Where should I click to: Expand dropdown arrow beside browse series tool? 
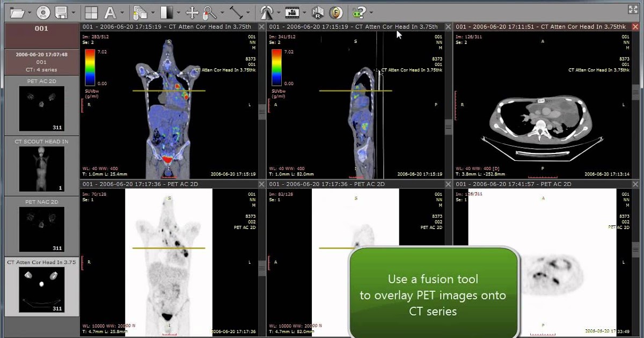pyautogui.click(x=153, y=12)
